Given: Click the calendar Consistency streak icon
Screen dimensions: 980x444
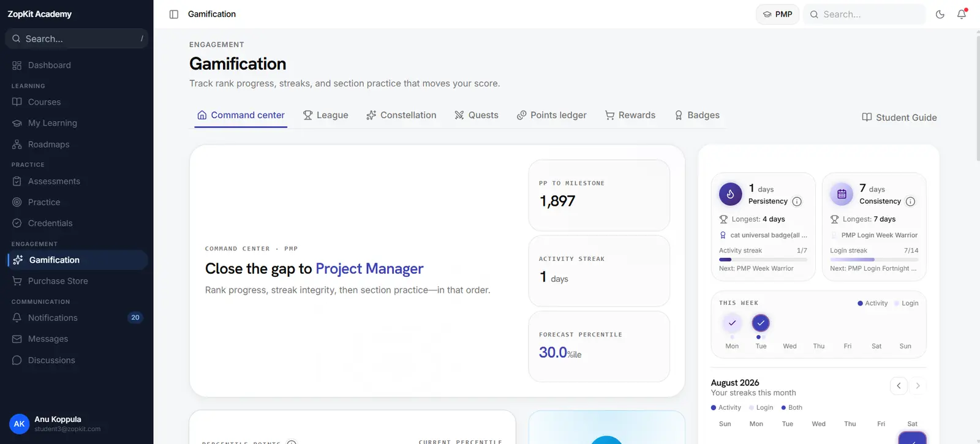Looking at the screenshot, I should point(842,194).
